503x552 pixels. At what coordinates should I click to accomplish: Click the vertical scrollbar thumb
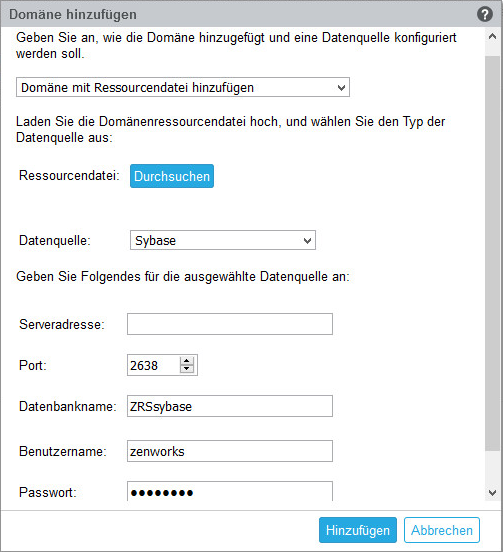click(492, 253)
